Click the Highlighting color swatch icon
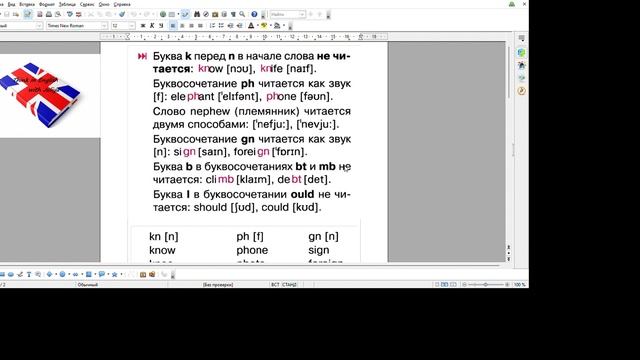The image size is (640, 360). [x=264, y=26]
